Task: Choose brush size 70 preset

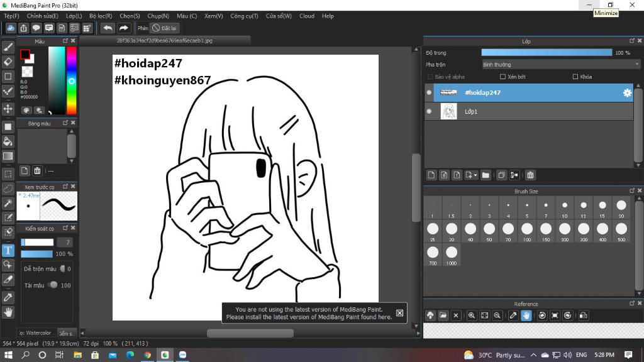Action: [508, 231]
